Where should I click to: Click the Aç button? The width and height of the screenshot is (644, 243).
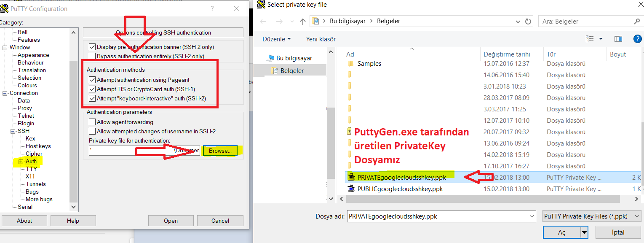[x=562, y=232]
